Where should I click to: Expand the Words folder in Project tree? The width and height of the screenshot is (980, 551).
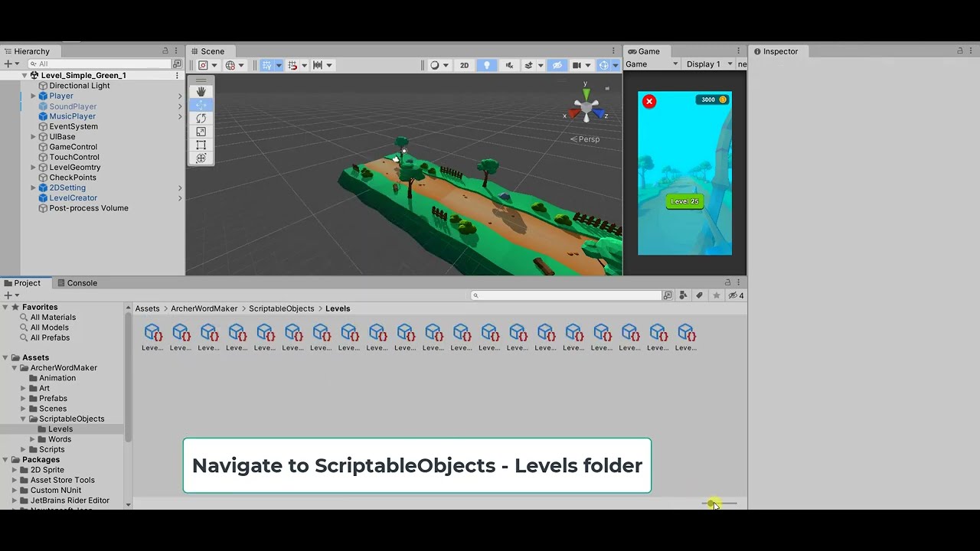click(x=32, y=439)
